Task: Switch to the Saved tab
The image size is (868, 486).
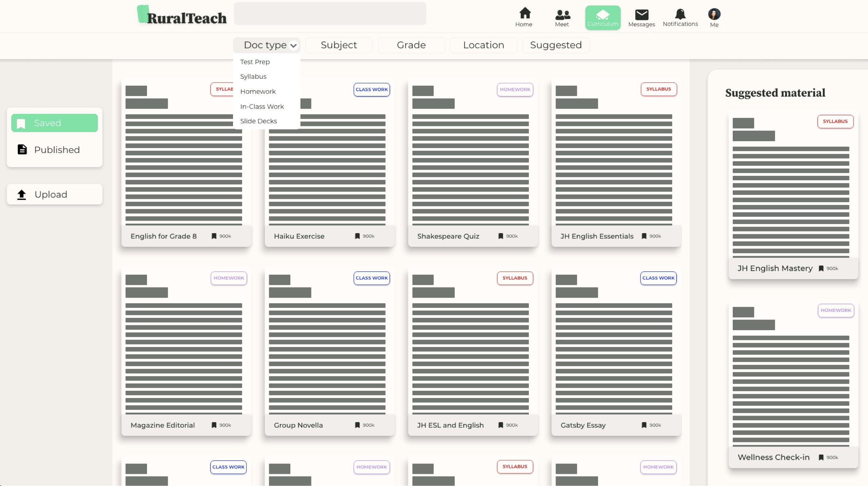Action: (54, 123)
